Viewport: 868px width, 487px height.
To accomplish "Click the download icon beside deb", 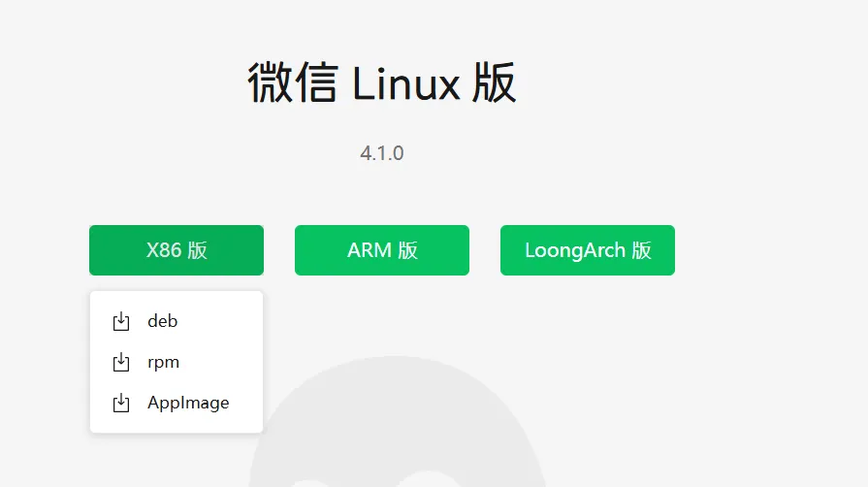I will 121,321.
